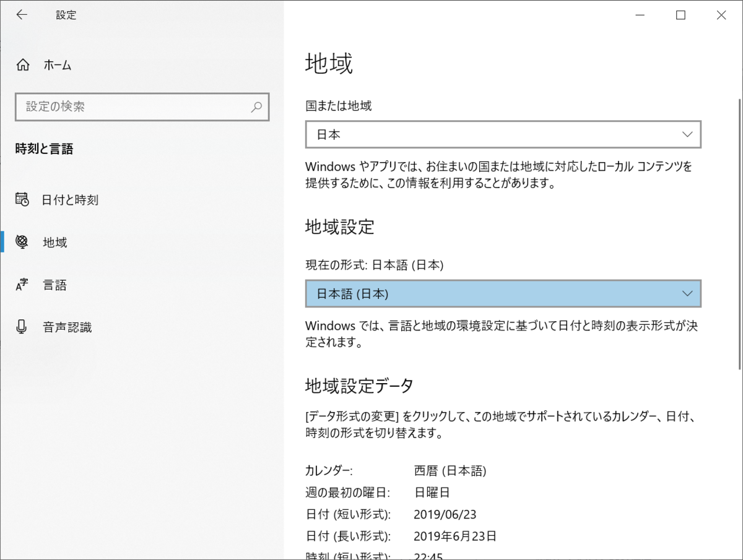Image resolution: width=743 pixels, height=560 pixels.
Task: Click the 日曜日 first weekday value
Action: coord(432,493)
